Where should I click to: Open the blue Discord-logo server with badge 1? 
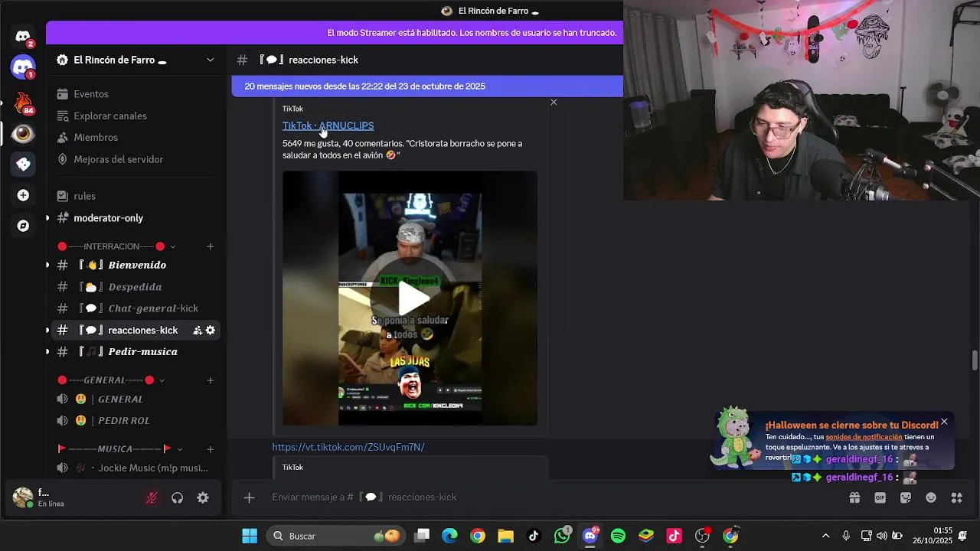point(23,67)
